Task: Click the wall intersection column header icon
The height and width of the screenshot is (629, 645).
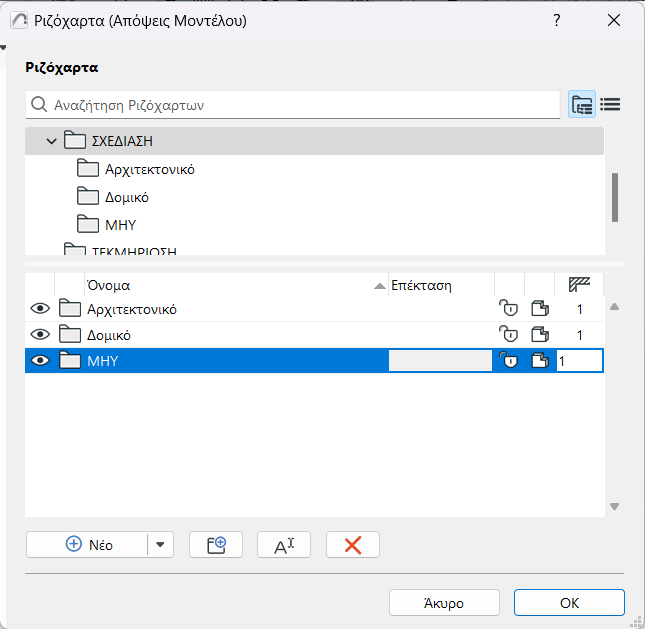Action: click(579, 285)
